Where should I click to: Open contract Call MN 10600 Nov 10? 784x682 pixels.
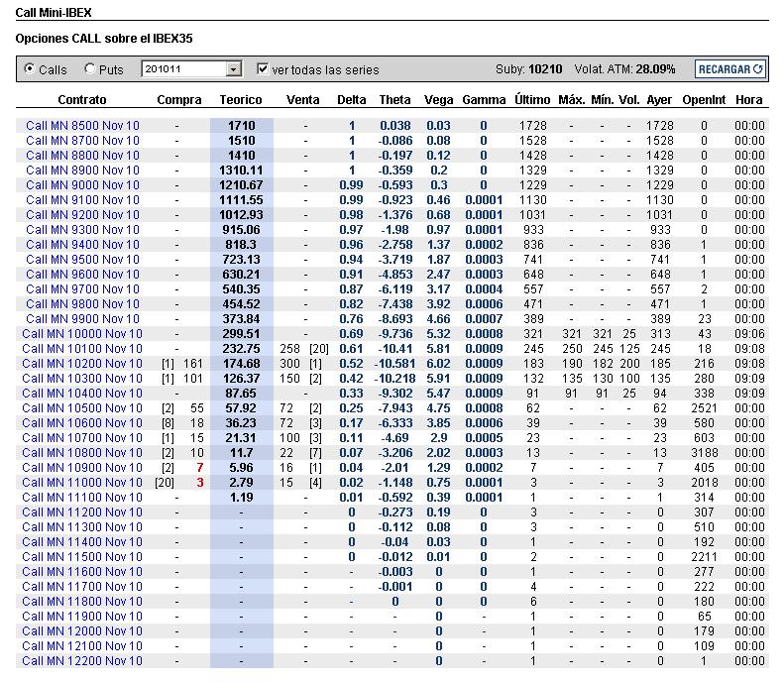(x=82, y=423)
